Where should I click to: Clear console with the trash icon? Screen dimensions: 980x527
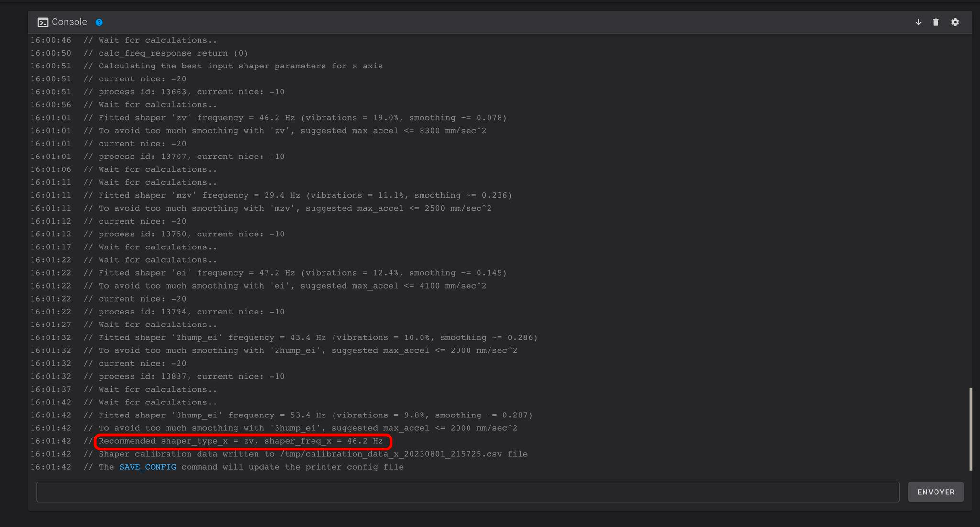tap(935, 22)
